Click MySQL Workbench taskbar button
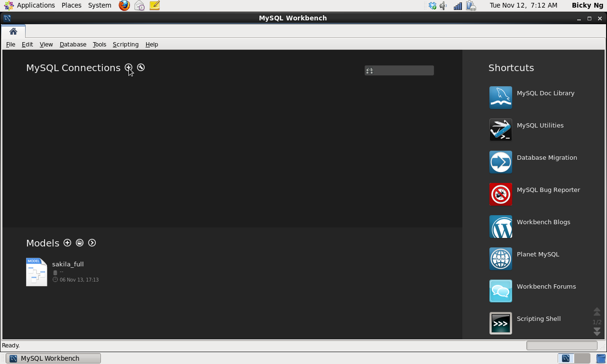 pyautogui.click(x=53, y=358)
